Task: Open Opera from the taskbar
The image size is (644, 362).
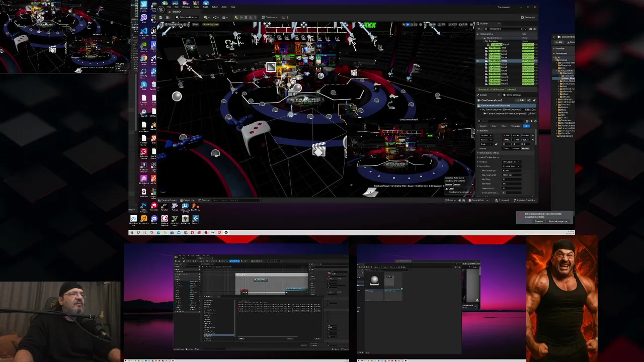Action: click(x=192, y=232)
